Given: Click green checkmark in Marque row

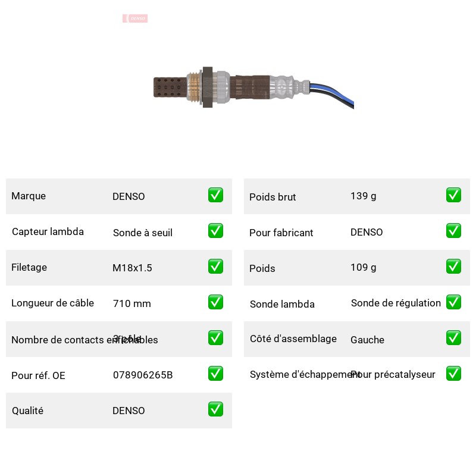Looking at the screenshot, I should pyautogui.click(x=215, y=195).
